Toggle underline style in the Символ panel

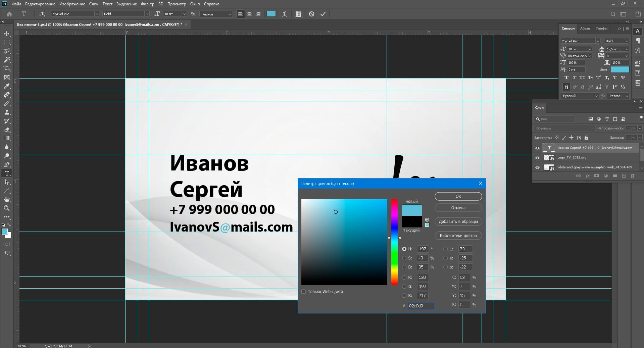(614, 78)
